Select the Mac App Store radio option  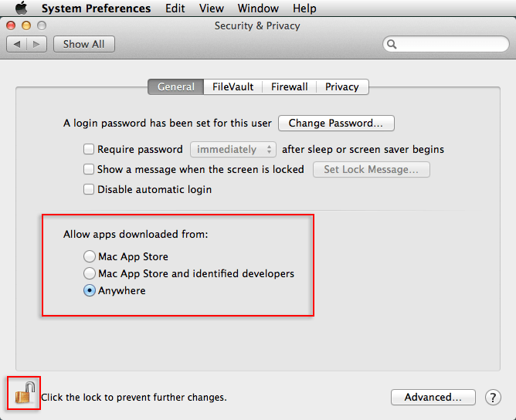point(90,256)
